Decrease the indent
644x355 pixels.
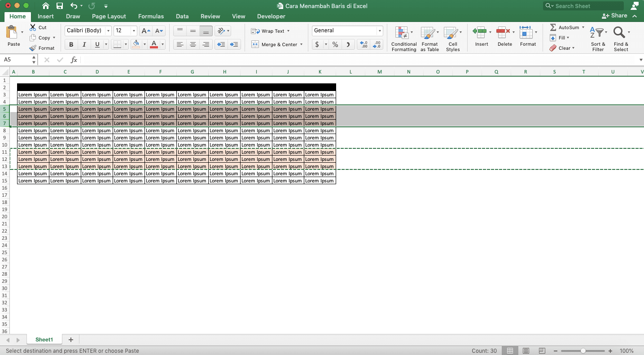221,44
